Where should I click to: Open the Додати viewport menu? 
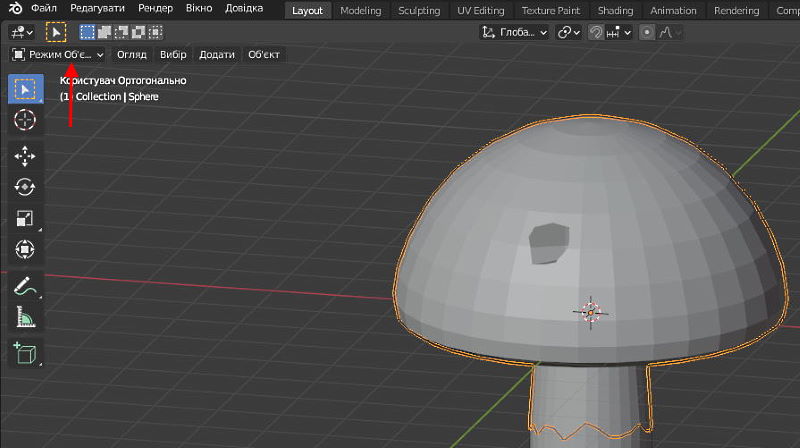217,55
